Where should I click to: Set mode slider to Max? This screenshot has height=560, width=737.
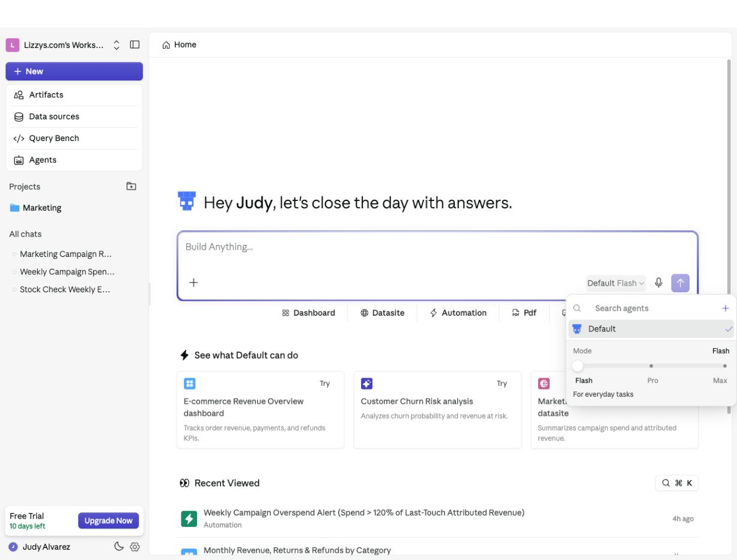[724, 366]
